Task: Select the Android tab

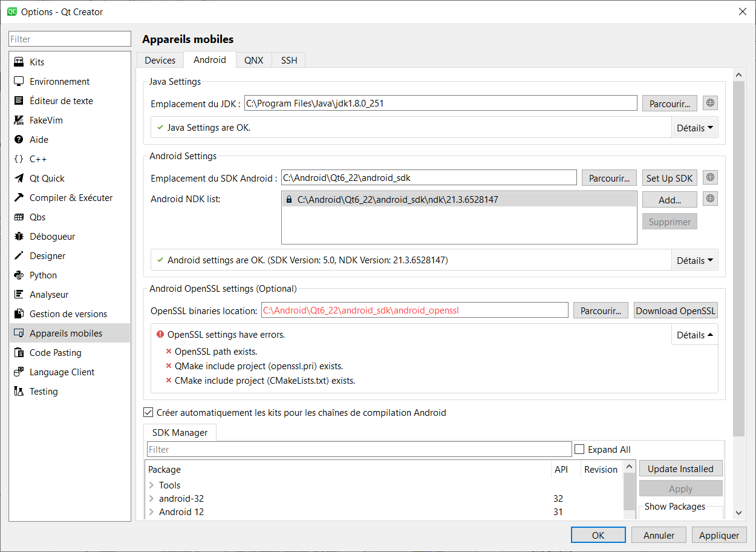Action: click(210, 59)
